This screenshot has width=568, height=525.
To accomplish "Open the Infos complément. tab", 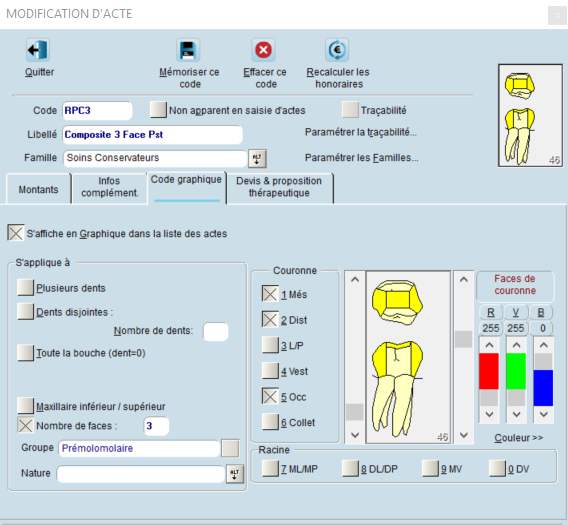I will (x=109, y=187).
